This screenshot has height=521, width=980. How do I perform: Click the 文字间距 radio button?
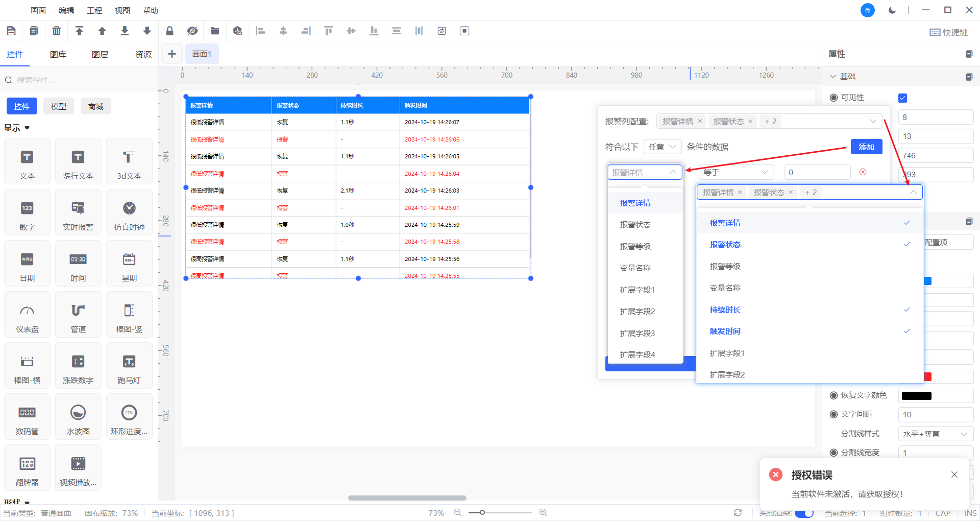pyautogui.click(x=834, y=414)
